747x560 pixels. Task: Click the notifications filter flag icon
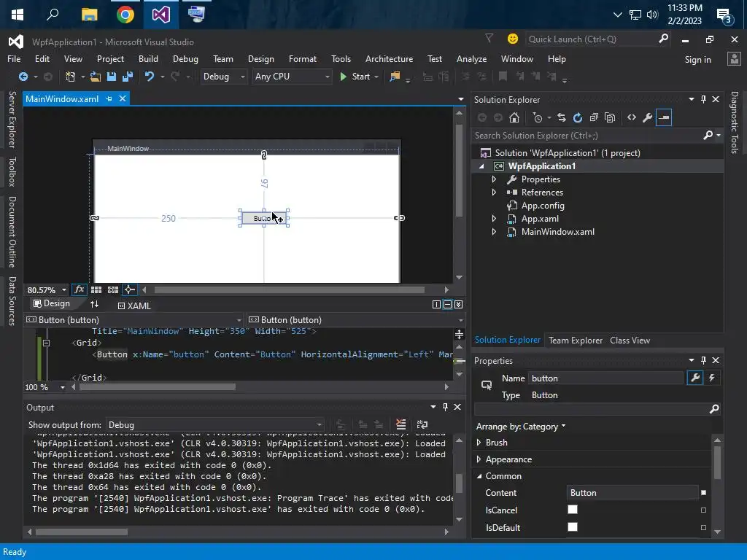click(x=489, y=39)
